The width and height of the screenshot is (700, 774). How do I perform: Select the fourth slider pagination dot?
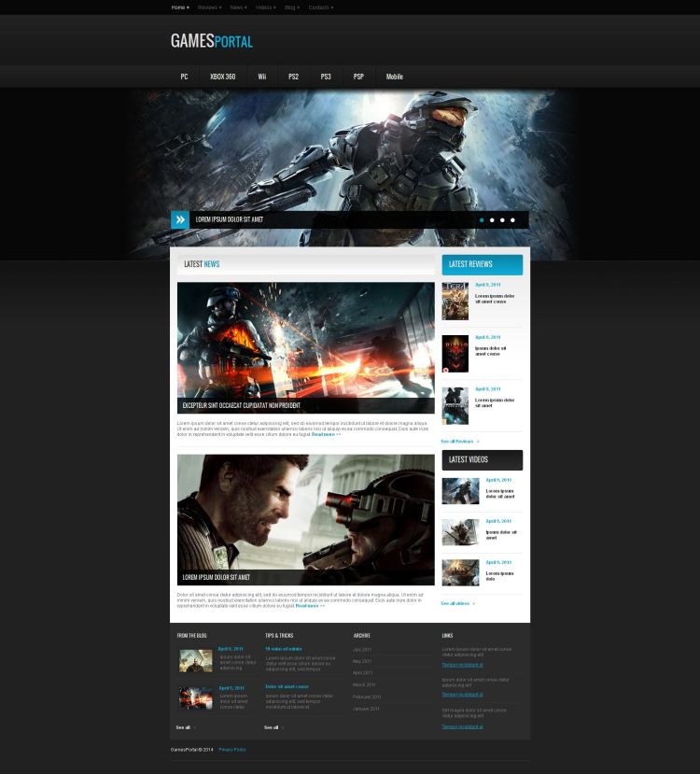(512, 220)
